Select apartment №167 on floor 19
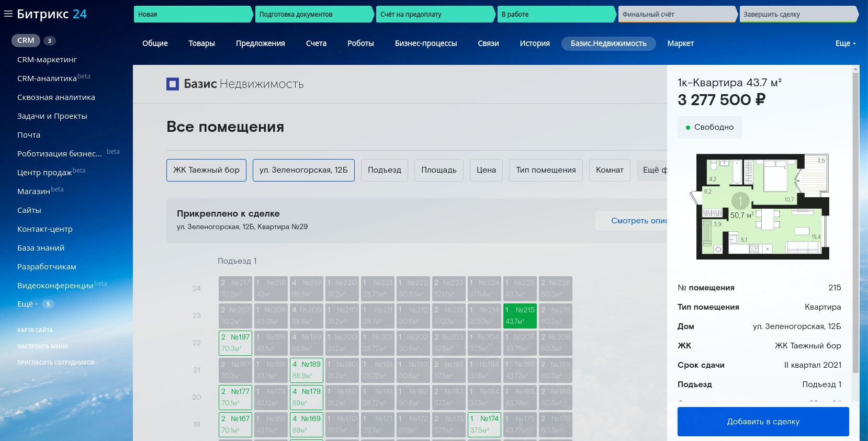The image size is (868, 441). pyautogui.click(x=235, y=425)
